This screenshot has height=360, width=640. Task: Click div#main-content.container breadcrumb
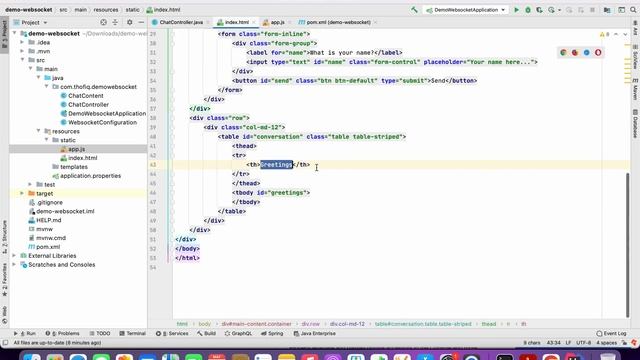tap(256, 324)
